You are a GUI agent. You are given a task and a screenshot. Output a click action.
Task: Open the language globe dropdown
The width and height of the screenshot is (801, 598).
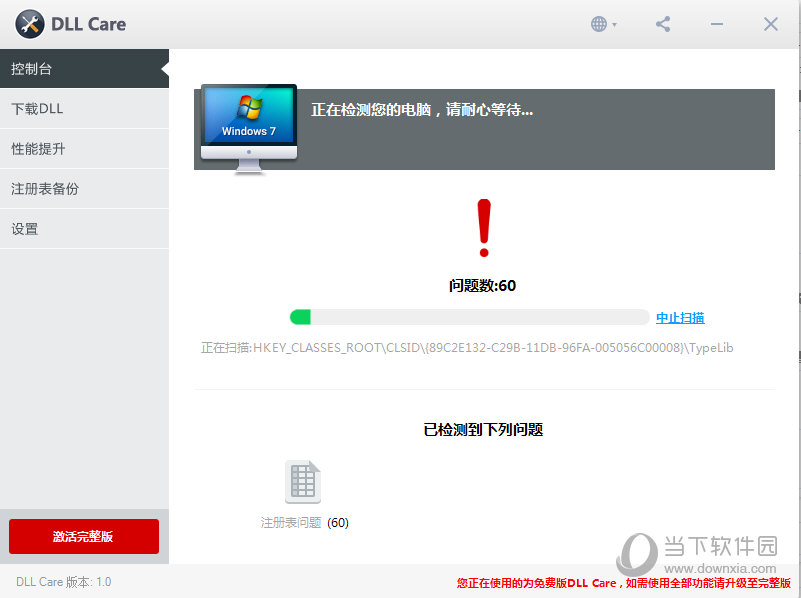point(604,24)
